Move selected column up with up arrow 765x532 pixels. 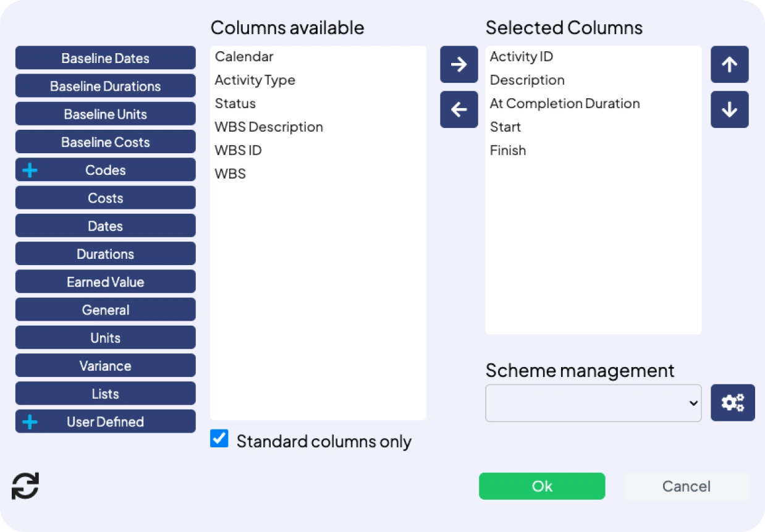click(729, 64)
